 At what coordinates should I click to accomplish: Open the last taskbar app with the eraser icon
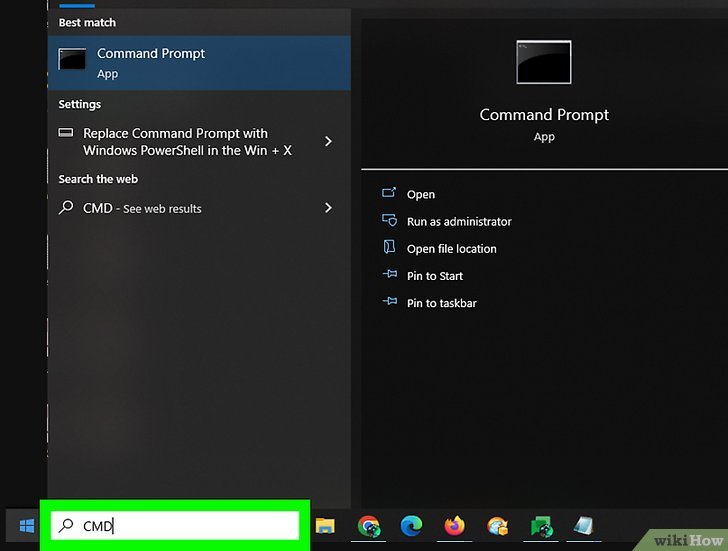[x=584, y=526]
